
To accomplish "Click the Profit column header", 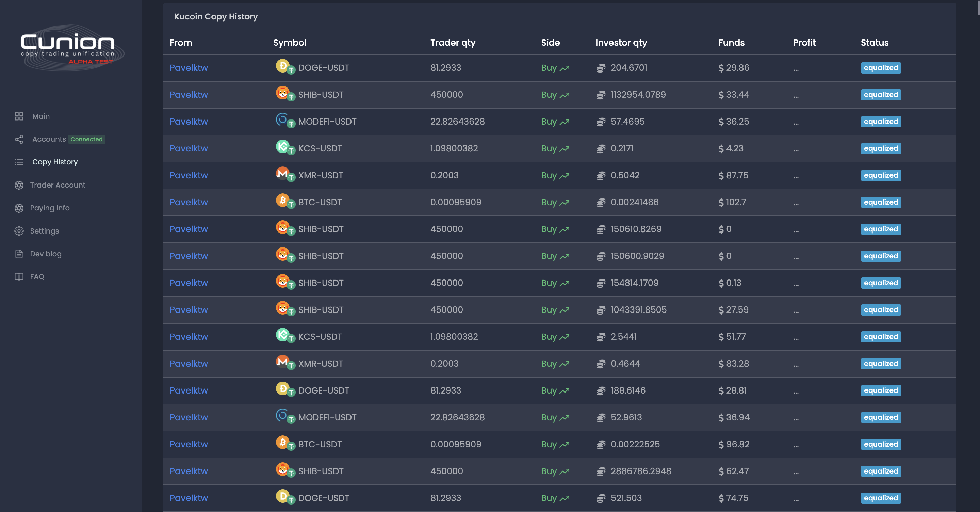I will pos(804,43).
